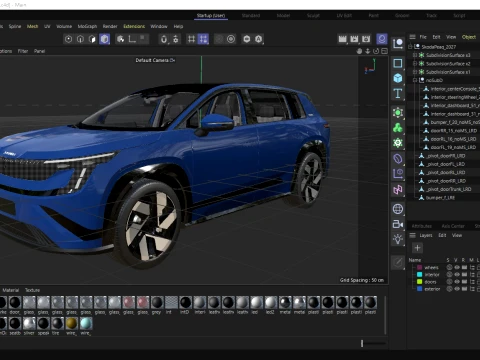Click the material preview size slider

tap(373, 343)
